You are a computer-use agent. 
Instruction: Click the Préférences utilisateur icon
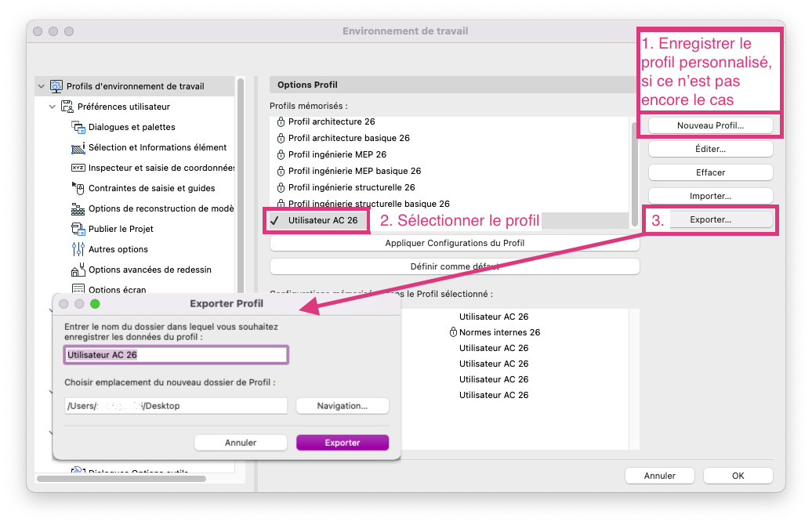click(67, 107)
